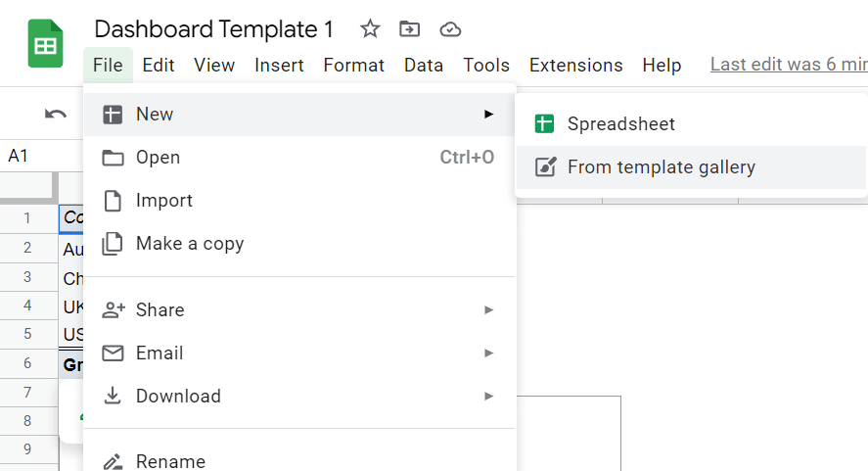This screenshot has height=471, width=868.
Task: Choose Import from the File menu
Action: click(299, 201)
